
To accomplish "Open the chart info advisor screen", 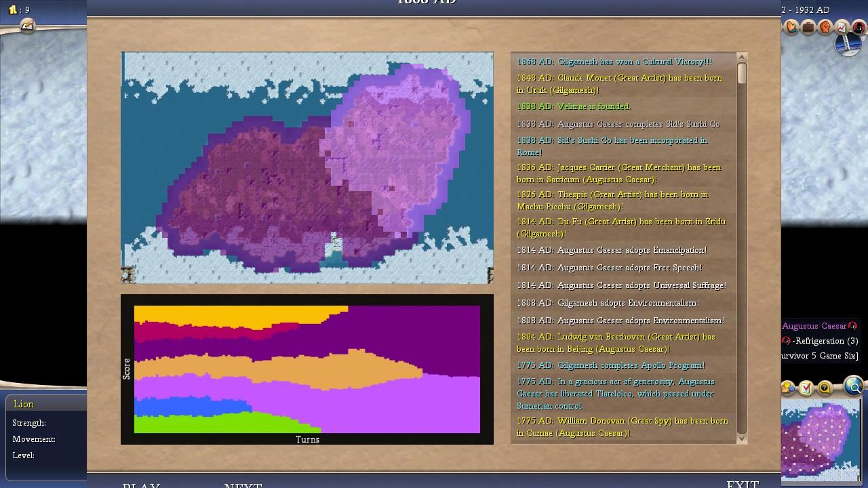I will (842, 27).
